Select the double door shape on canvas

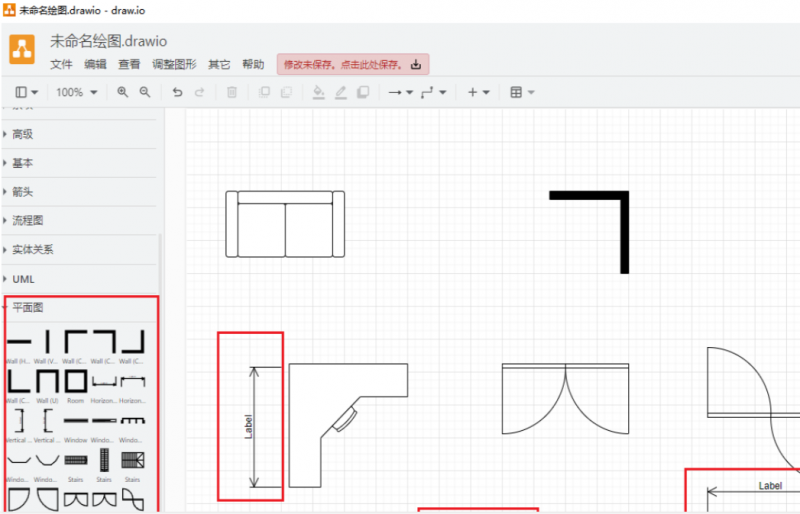[x=565, y=399]
